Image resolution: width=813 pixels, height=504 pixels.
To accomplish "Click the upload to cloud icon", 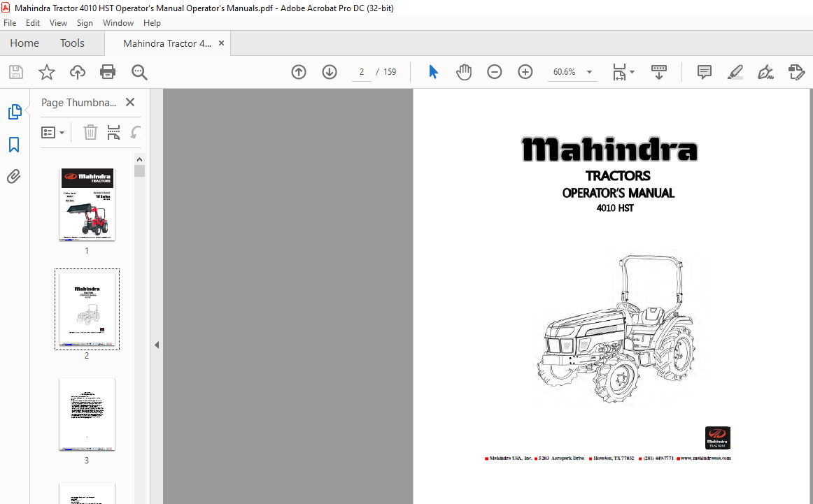I will click(x=77, y=72).
